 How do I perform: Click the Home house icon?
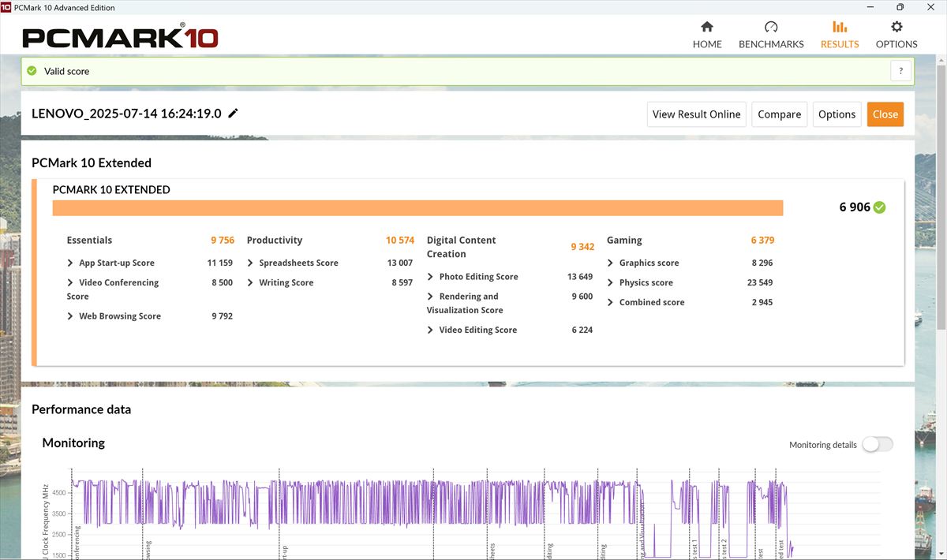click(707, 27)
